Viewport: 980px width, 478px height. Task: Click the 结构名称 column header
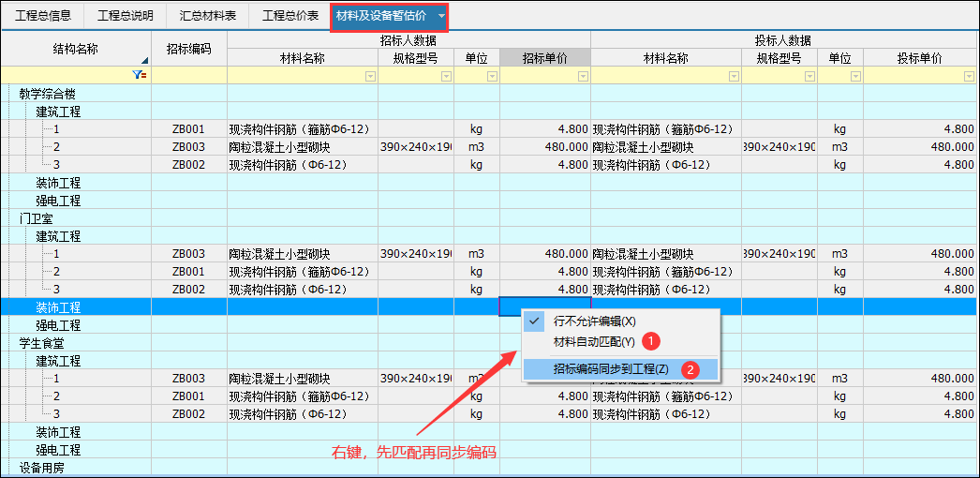click(76, 49)
